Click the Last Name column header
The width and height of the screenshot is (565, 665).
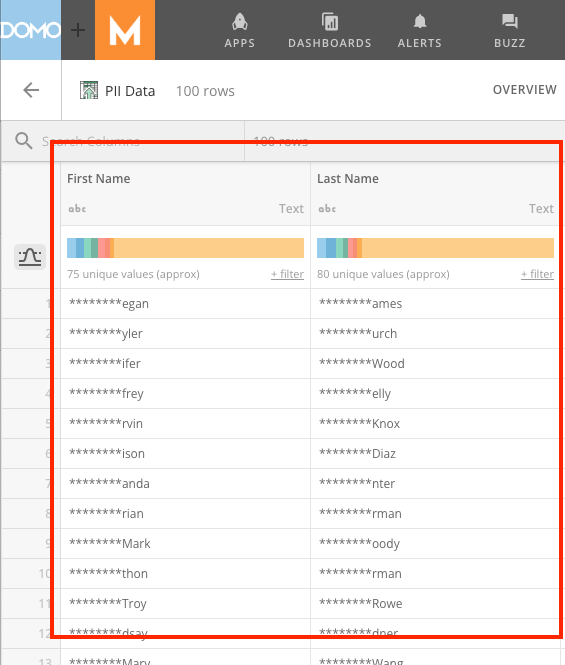[348, 179]
